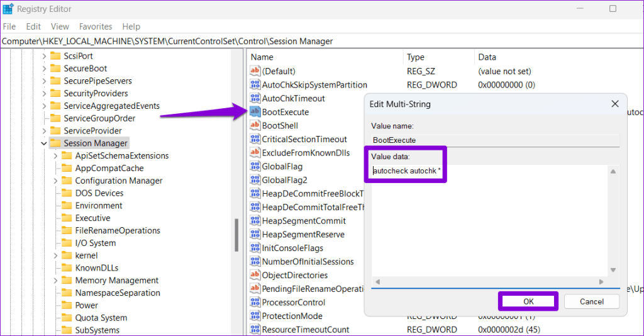Select the Quota System subkey
Image resolution: width=644 pixels, height=336 pixels.
[x=101, y=318]
